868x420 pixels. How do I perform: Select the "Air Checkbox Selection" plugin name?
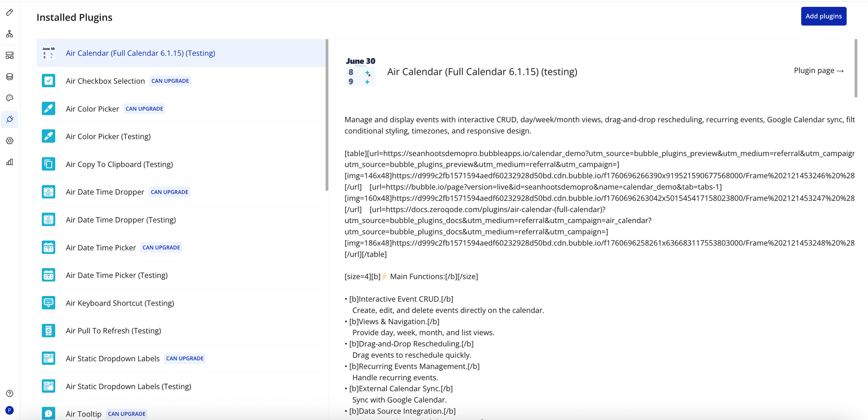coord(105,81)
